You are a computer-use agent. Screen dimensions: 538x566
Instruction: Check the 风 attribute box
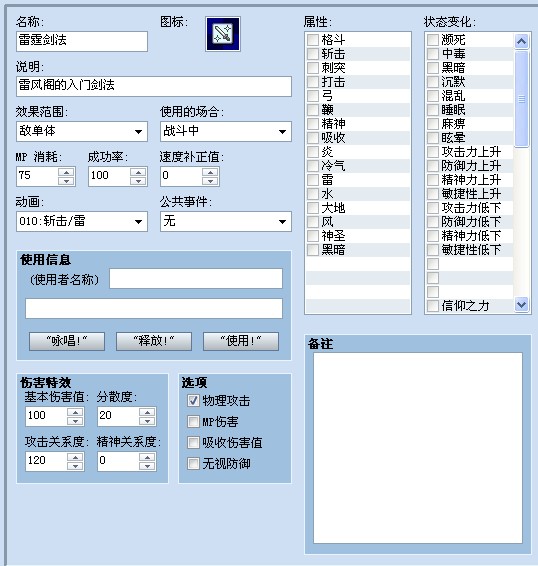[313, 222]
